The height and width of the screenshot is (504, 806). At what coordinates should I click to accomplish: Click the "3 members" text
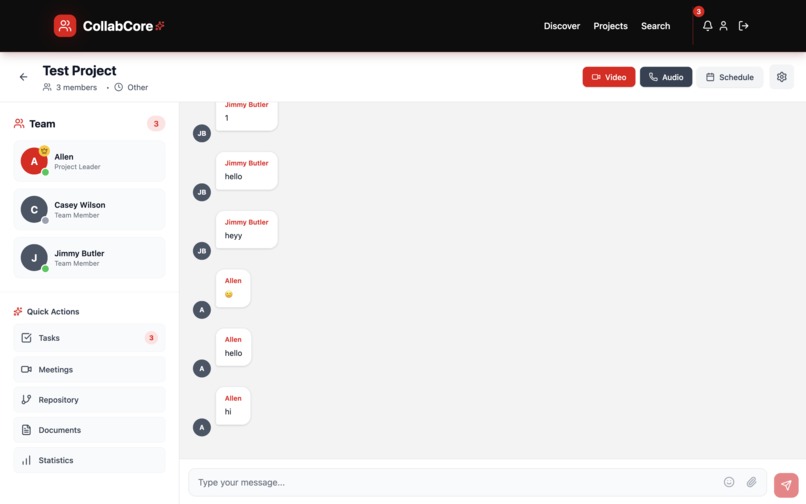pos(76,87)
